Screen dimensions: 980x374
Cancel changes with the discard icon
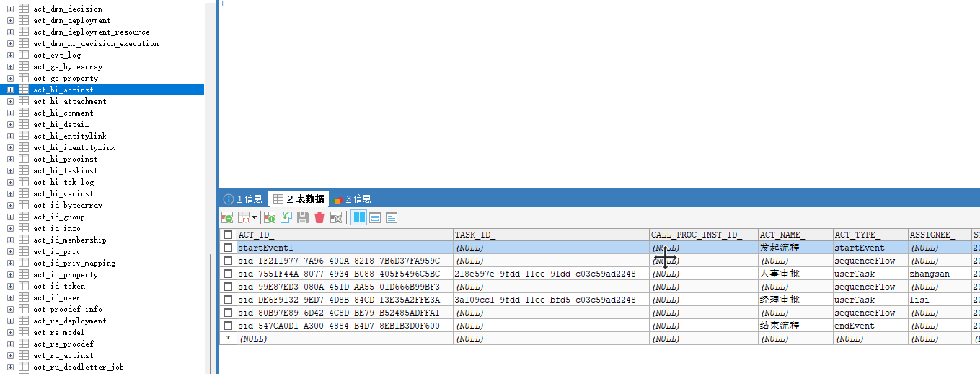click(336, 217)
